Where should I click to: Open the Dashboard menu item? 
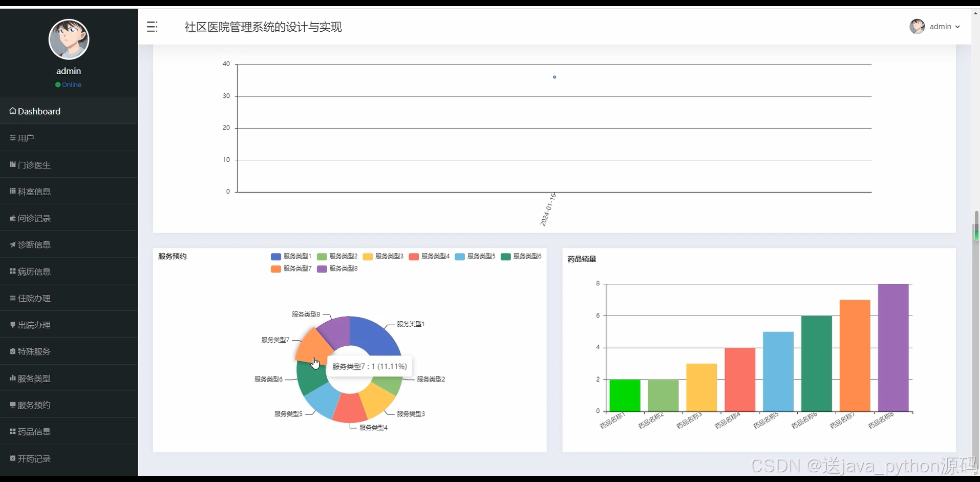click(69, 111)
